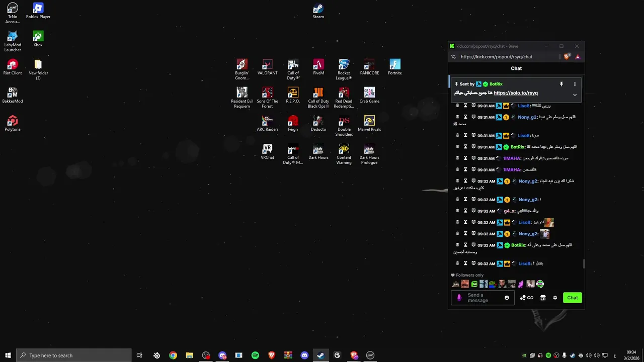Select the Double Shoulders desktop icon
644x362 pixels.
(x=344, y=126)
